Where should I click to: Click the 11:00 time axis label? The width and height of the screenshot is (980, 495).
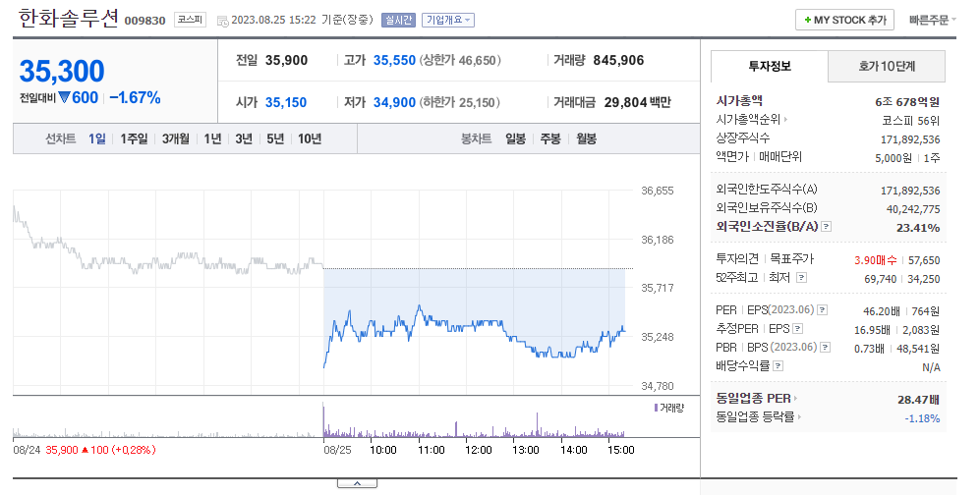432,450
